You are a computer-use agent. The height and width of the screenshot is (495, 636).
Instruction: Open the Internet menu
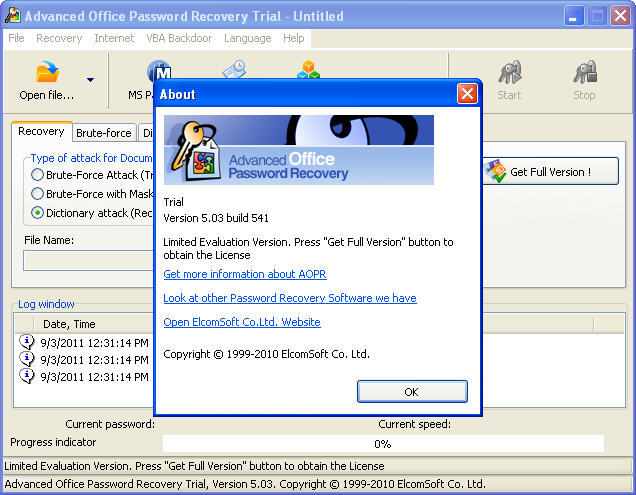click(114, 38)
